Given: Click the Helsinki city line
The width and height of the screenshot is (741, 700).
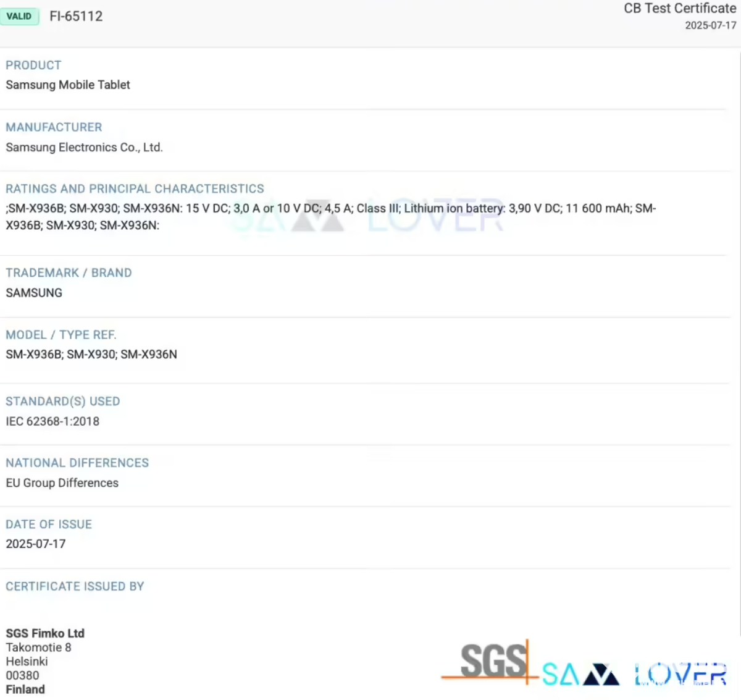Looking at the screenshot, I should [27, 661].
